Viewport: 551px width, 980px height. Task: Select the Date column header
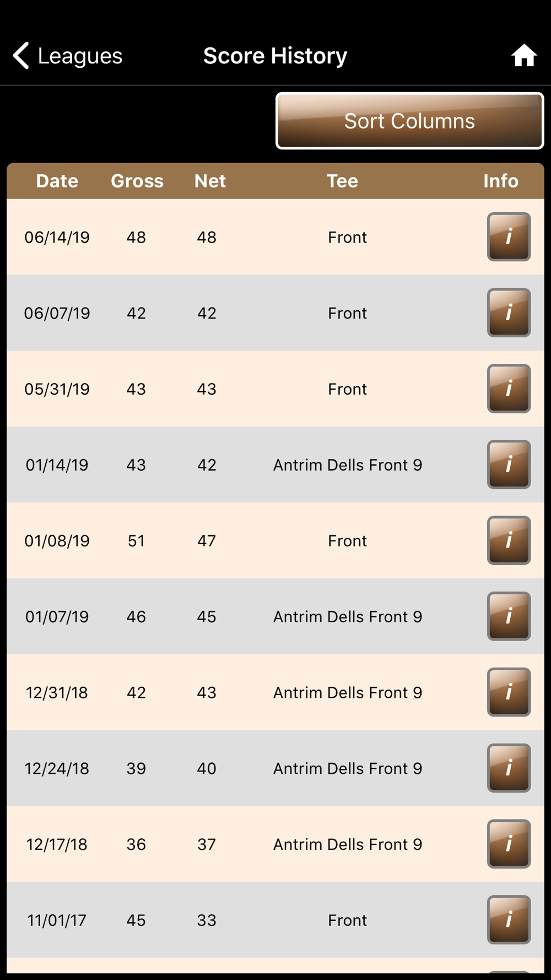click(57, 181)
